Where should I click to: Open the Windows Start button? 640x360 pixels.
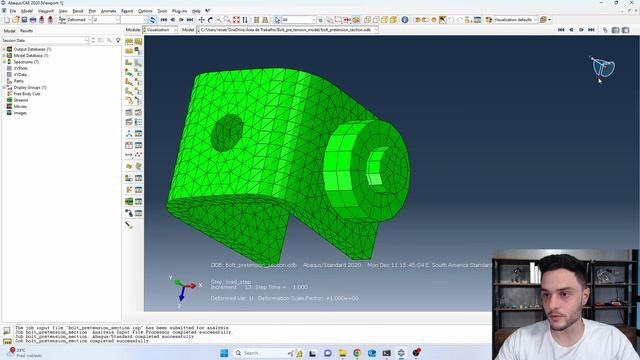coord(224,353)
